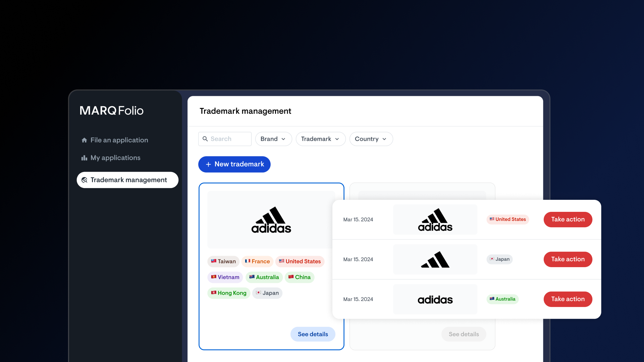Click the home icon beside File an application

click(x=84, y=140)
